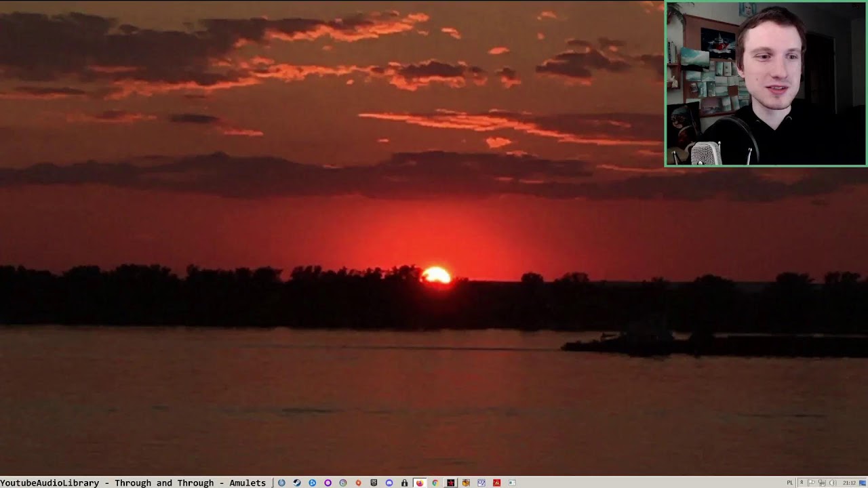Select the red star app icon
The width and height of the screenshot is (868, 488).
(450, 483)
